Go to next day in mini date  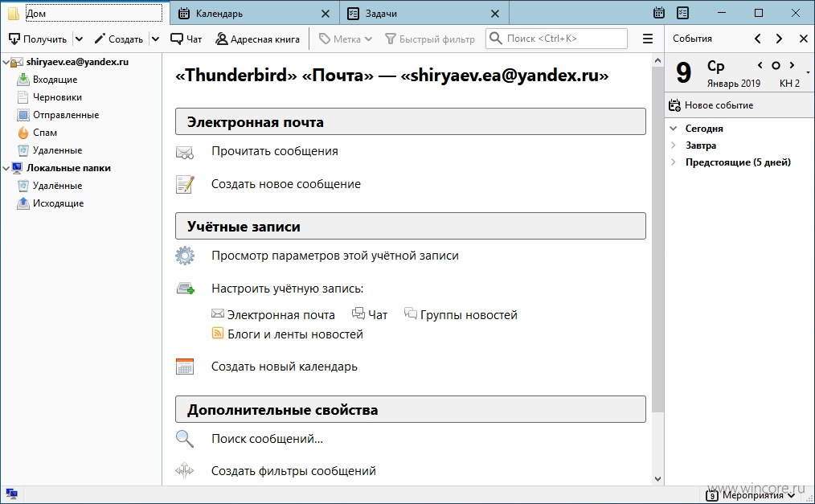pos(792,65)
